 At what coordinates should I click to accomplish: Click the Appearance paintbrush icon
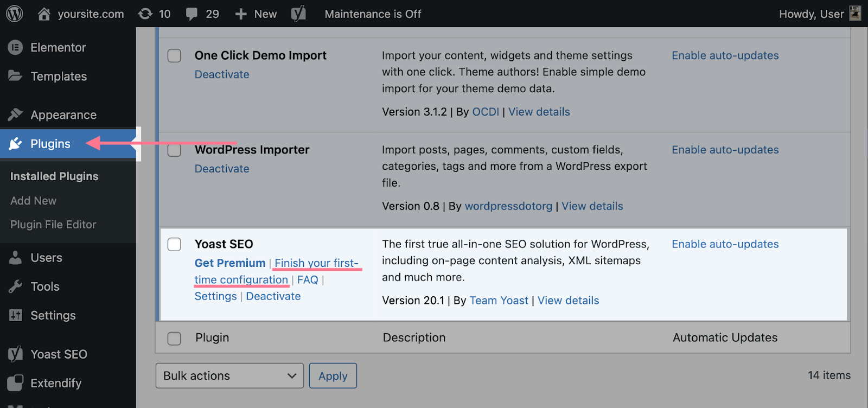tap(15, 114)
